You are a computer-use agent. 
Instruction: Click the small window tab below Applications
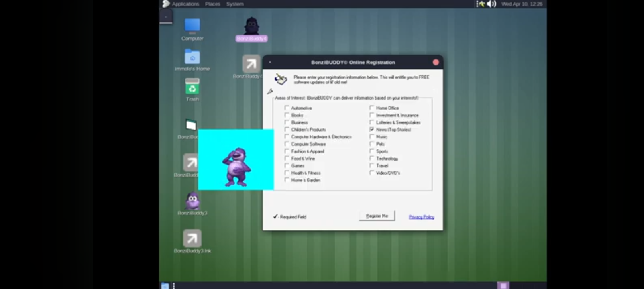pyautogui.click(x=166, y=17)
